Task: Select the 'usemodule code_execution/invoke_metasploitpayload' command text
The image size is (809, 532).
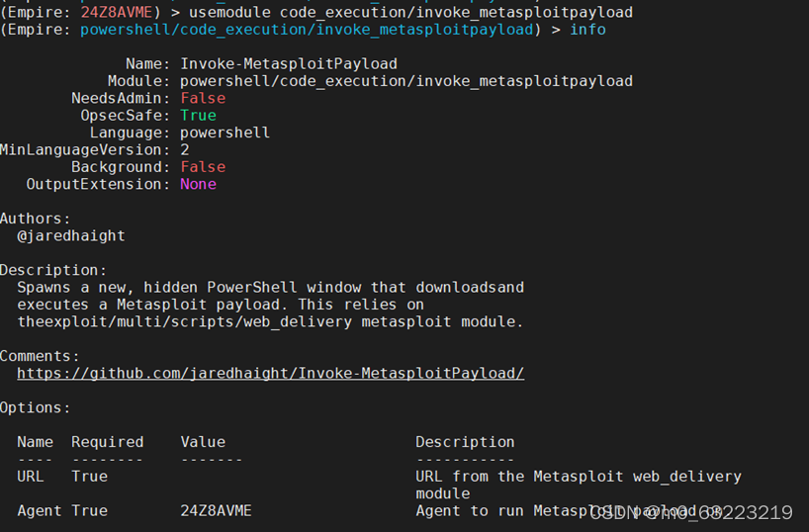Action: [410, 12]
